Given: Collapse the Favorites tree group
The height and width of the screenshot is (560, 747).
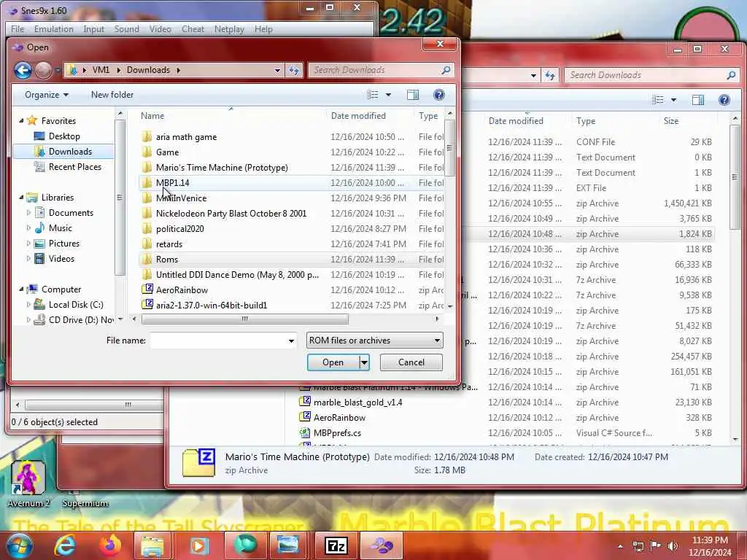Looking at the screenshot, I should 21,121.
